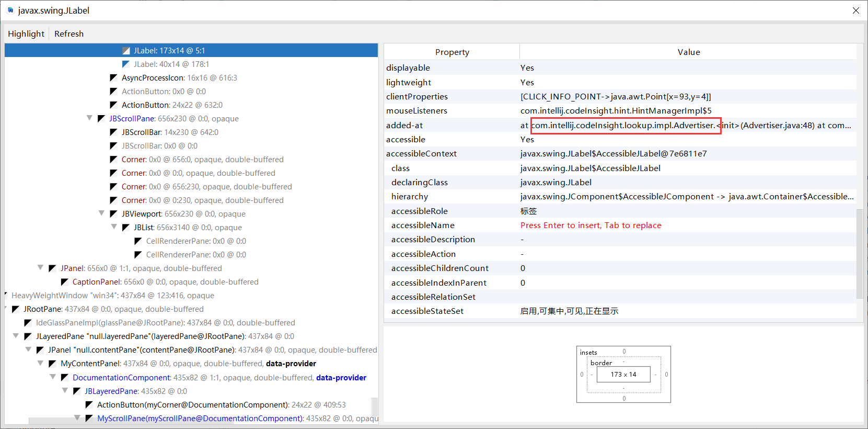The image size is (868, 429).
Task: Collapse the JPanel 656x0 node
Action: pos(40,268)
